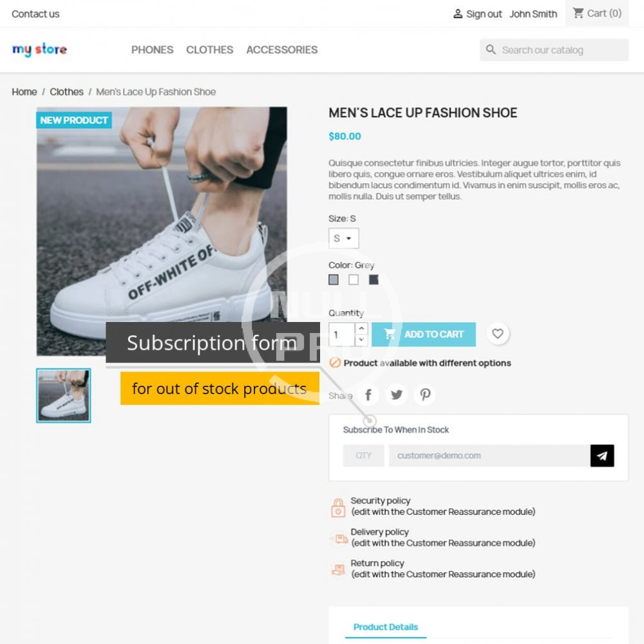Switch to the Product Details tab
The width and height of the screenshot is (644, 644).
tap(386, 627)
